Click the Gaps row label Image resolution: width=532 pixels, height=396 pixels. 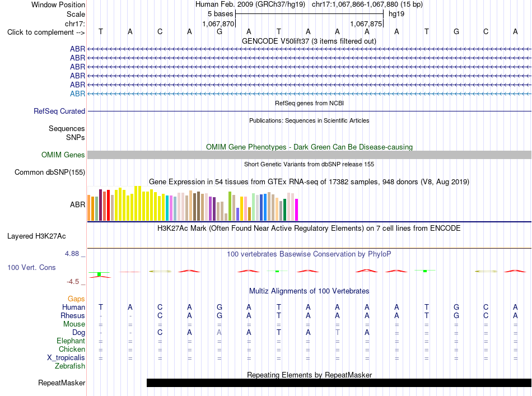coord(76,299)
